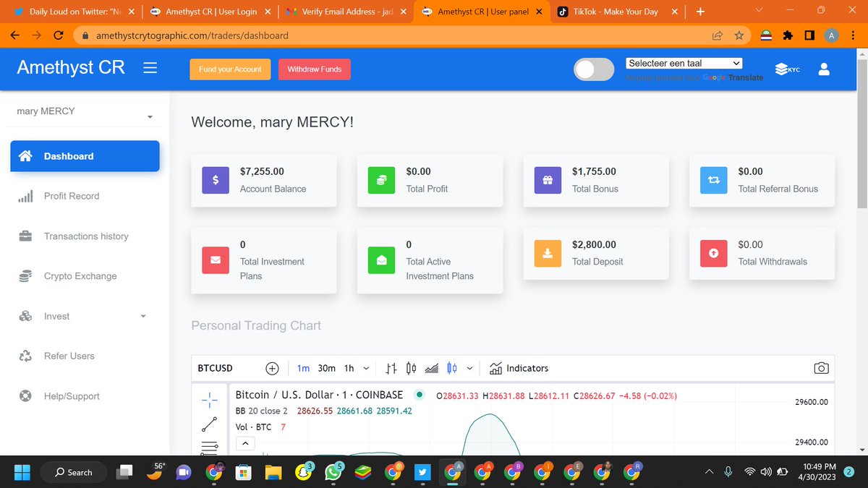This screenshot has width=868, height=488.
Task: Click the purple gift Total Bonus icon
Action: [548, 180]
